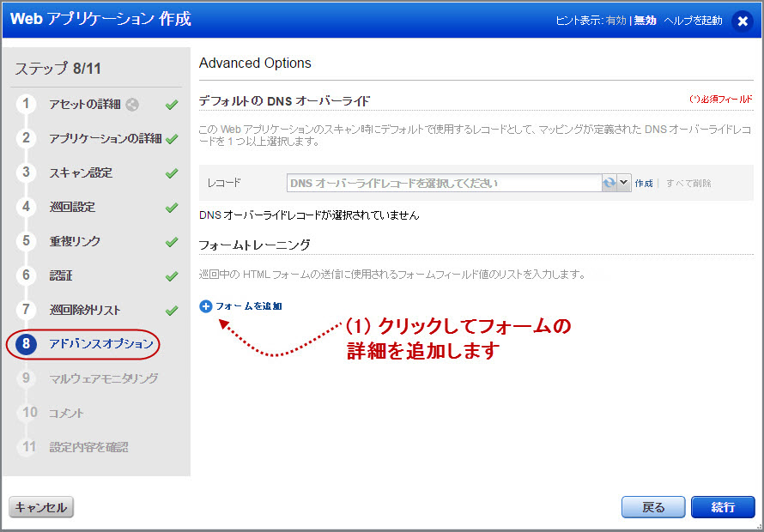Click the 戻る button to go back
764x532 pixels.
pos(653,507)
